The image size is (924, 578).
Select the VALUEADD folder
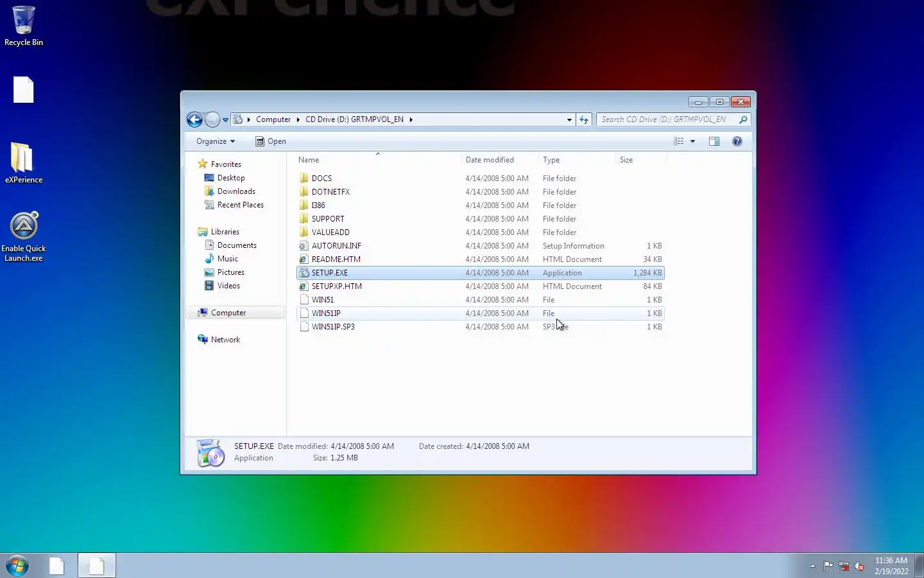(480, 232)
